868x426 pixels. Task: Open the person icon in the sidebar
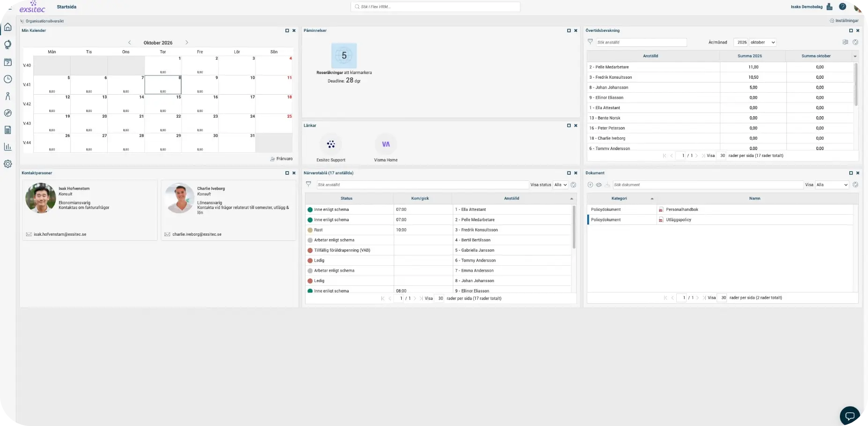pos(7,96)
